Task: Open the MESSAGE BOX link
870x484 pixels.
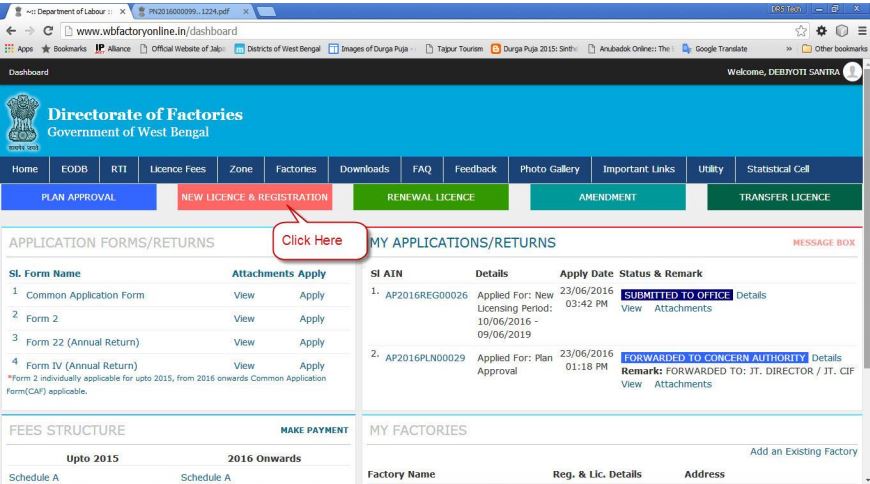Action: [824, 243]
